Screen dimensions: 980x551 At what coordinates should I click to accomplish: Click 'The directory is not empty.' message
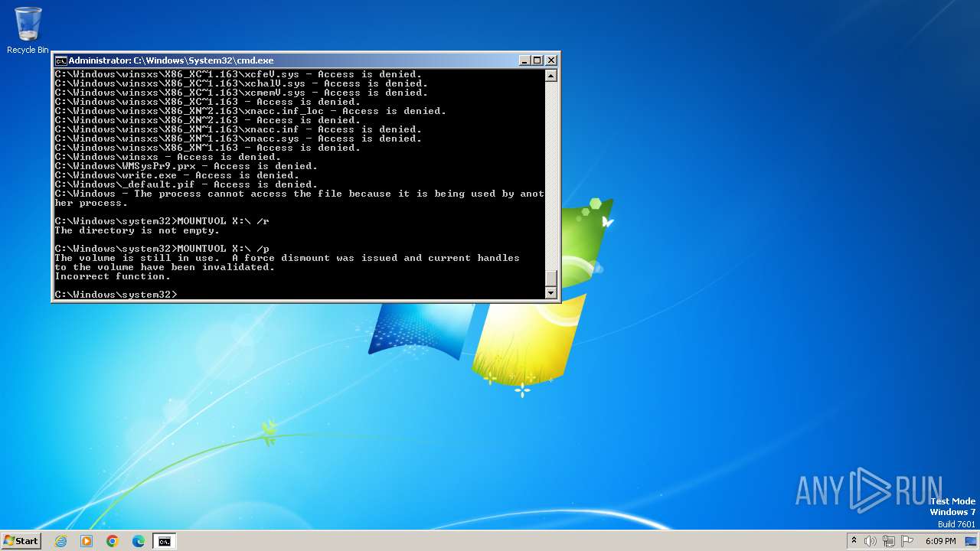point(137,230)
